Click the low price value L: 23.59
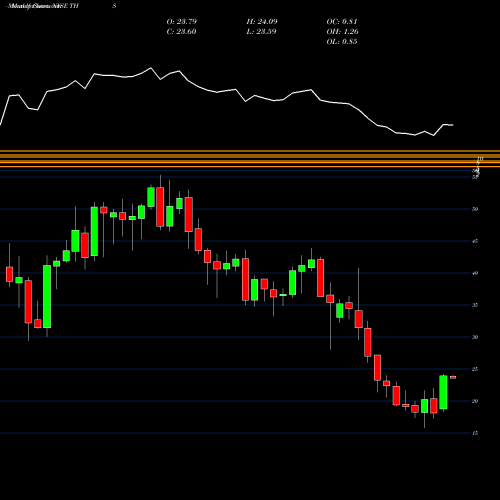Image resolution: width=500 pixels, height=500 pixels. 261,32
